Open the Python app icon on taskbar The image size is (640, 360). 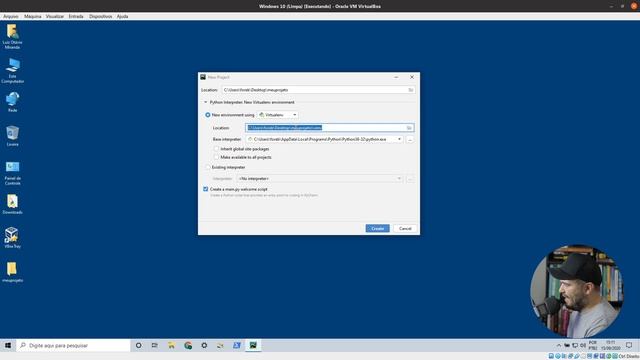pos(220,345)
